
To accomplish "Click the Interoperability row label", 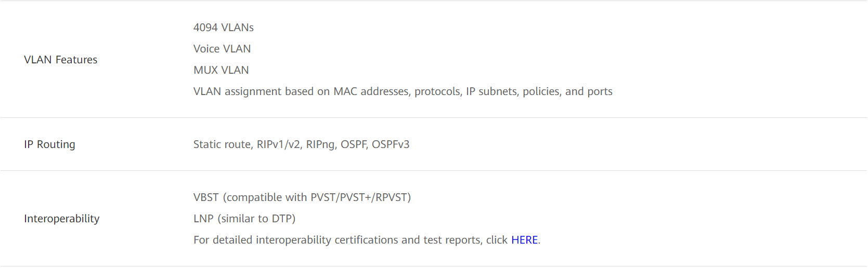I will click(61, 219).
